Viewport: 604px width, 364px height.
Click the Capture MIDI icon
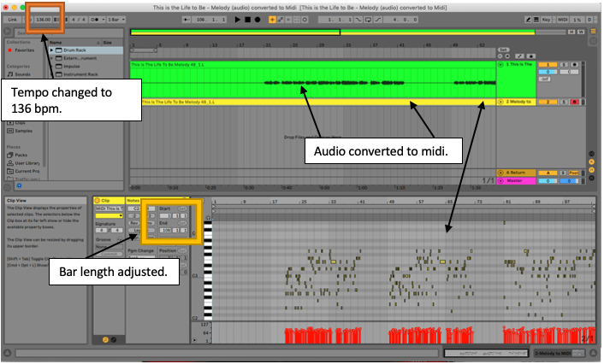(296, 20)
